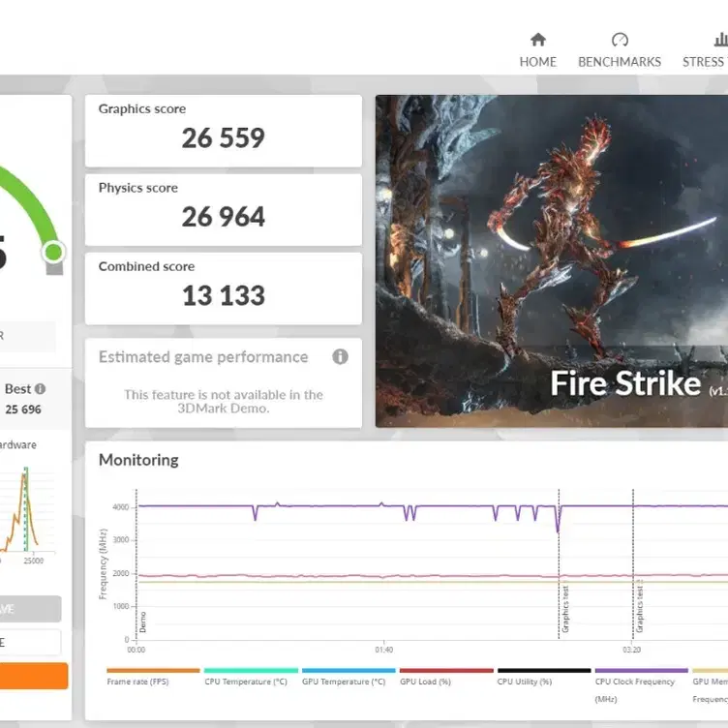Click the Combined score value 13 133

pyautogui.click(x=224, y=296)
